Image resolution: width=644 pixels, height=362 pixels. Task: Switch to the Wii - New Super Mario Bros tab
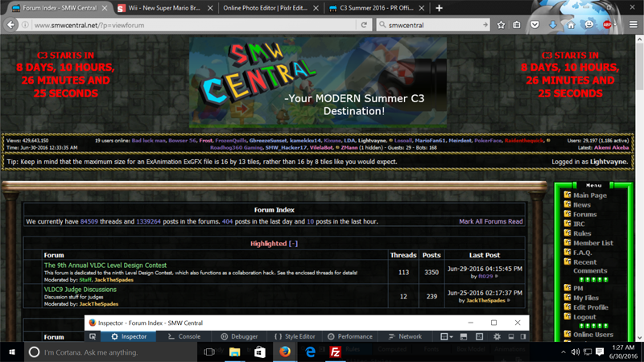[x=164, y=8]
